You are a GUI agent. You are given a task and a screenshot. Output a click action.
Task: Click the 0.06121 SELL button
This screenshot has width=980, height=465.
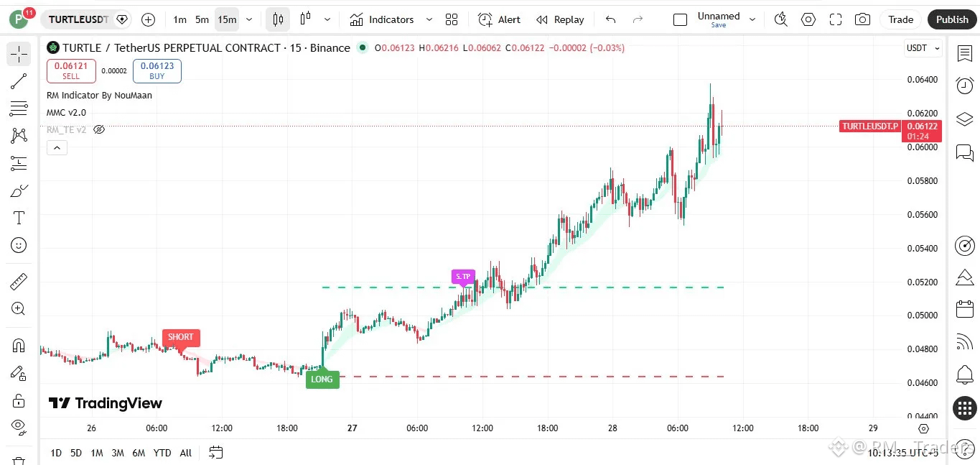71,70
